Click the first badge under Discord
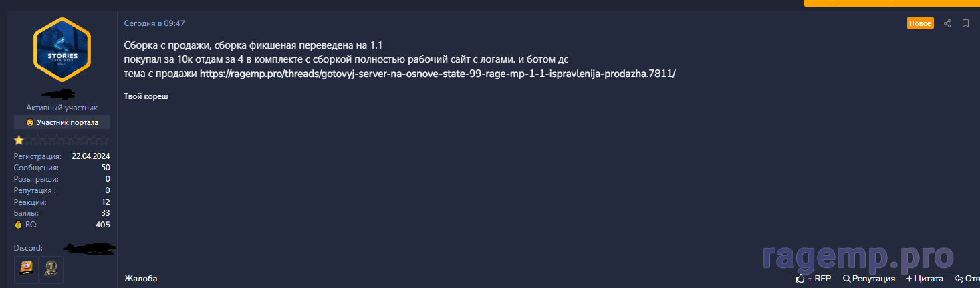 [x=26, y=269]
